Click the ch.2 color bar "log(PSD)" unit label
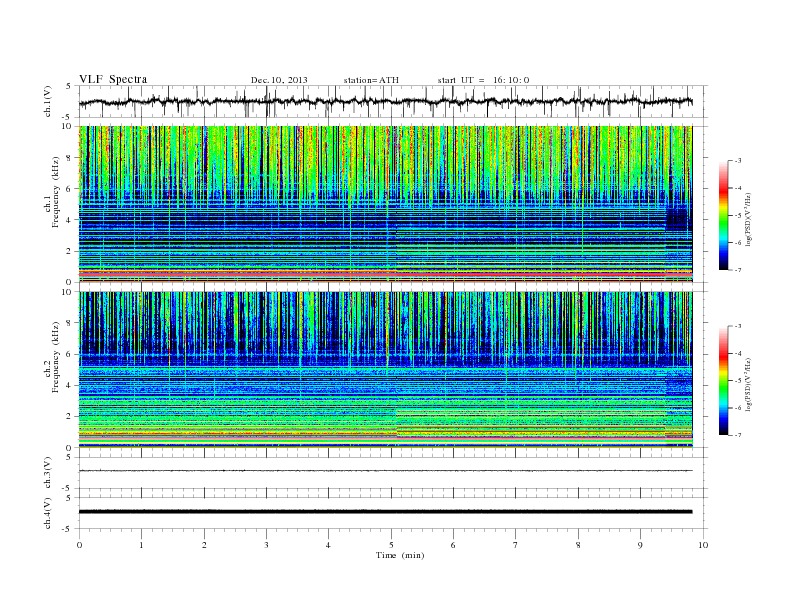Viewport: 792px width, 612px height. click(x=749, y=383)
